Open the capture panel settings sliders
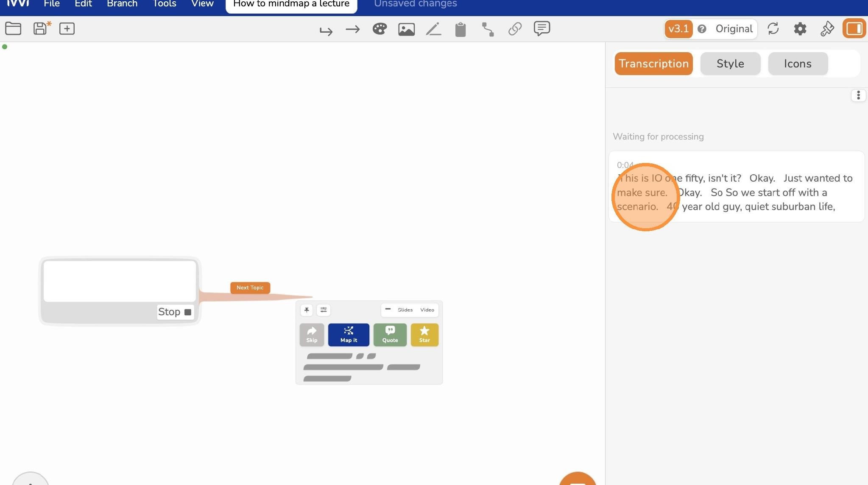Screen dimensions: 868x485 click(x=324, y=310)
